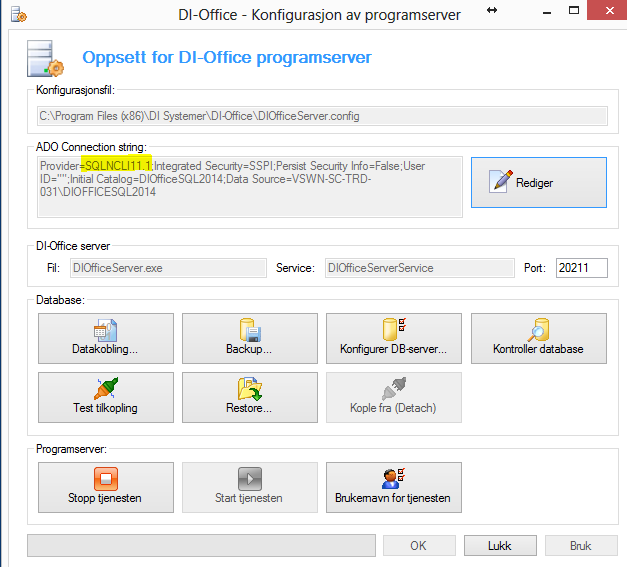Click the highlighted SQLNCLI11.1 provider text

point(118,166)
